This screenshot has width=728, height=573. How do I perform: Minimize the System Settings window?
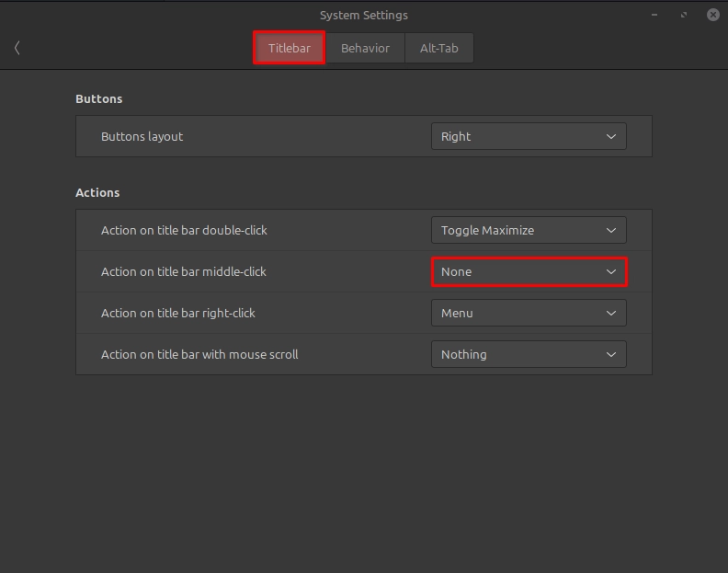(654, 15)
